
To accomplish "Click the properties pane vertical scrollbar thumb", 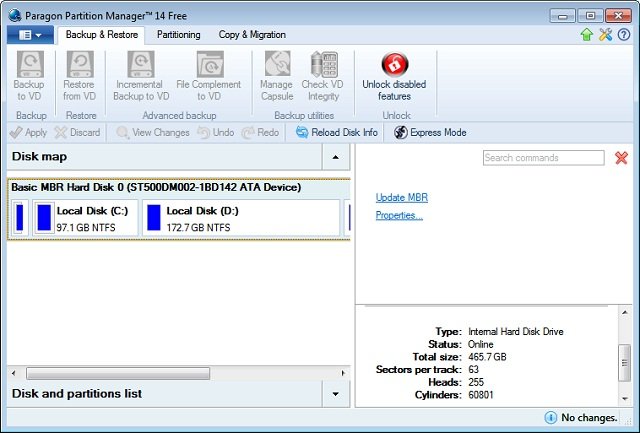I will (x=624, y=363).
